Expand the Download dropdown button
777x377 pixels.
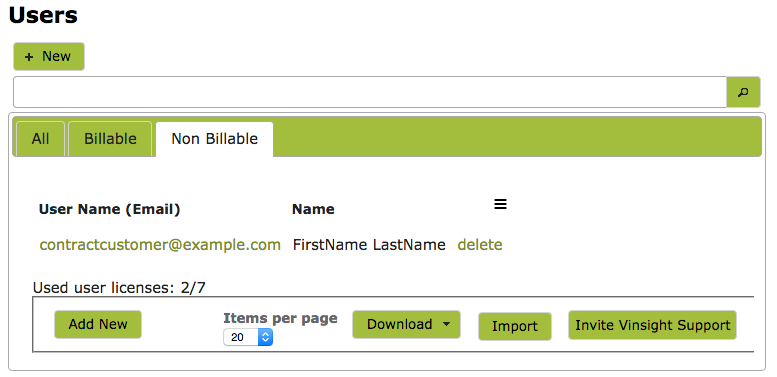pyautogui.click(x=406, y=324)
